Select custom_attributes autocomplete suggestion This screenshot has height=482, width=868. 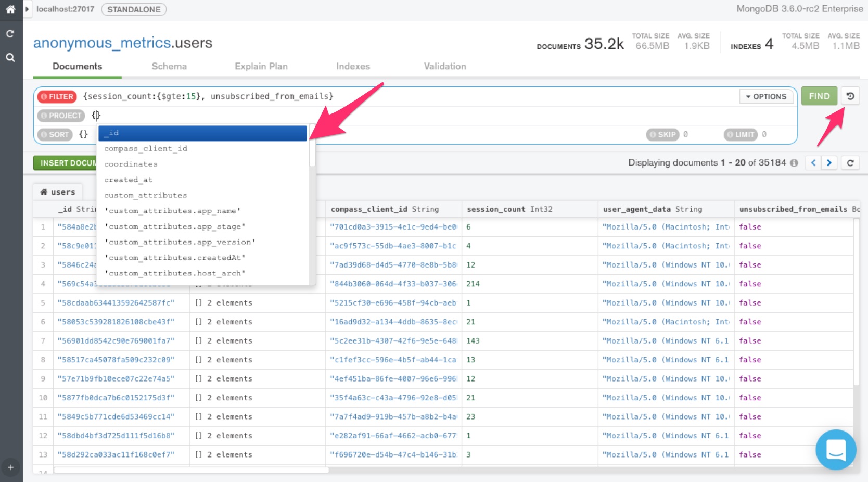coord(202,196)
